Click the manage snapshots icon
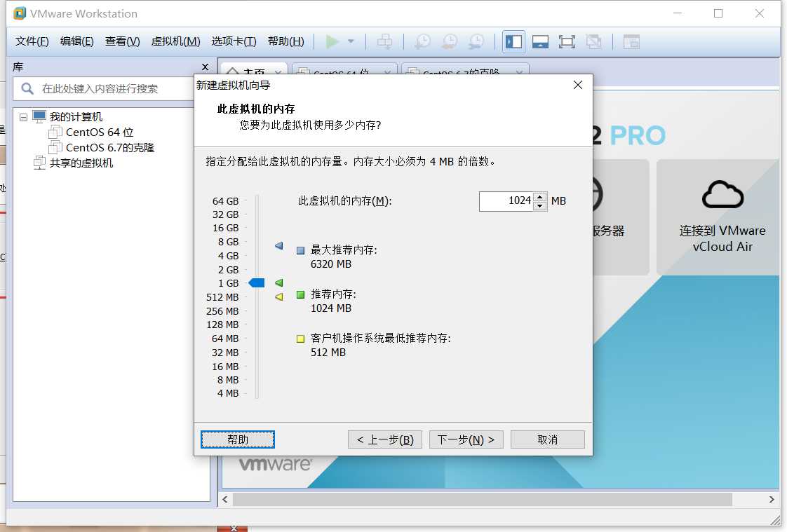 click(476, 41)
